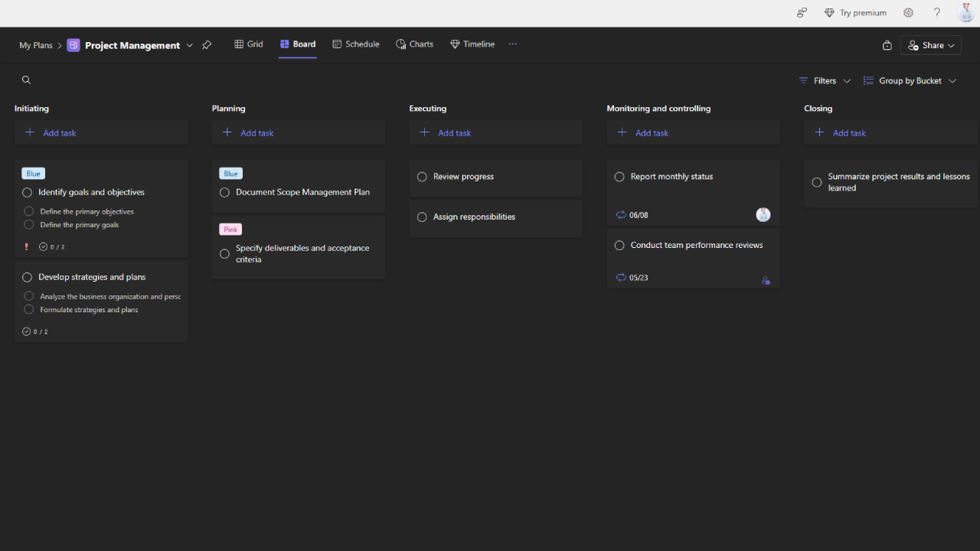Click Pink label on Specify deliverables card
This screenshot has width=980, height=551.
tap(230, 230)
